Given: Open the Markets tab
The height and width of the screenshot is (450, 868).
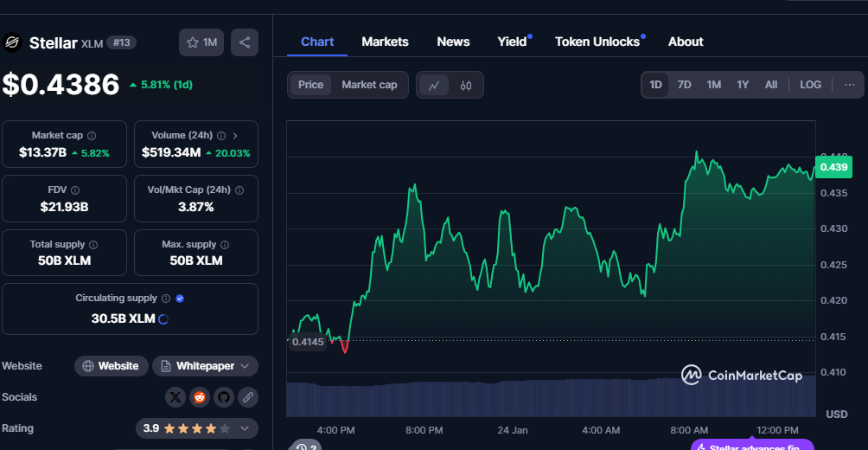Looking at the screenshot, I should click(385, 42).
